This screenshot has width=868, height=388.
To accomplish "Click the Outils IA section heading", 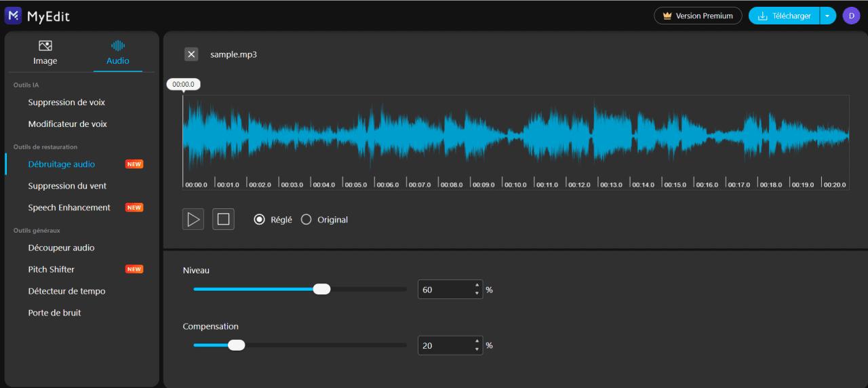I will click(26, 85).
